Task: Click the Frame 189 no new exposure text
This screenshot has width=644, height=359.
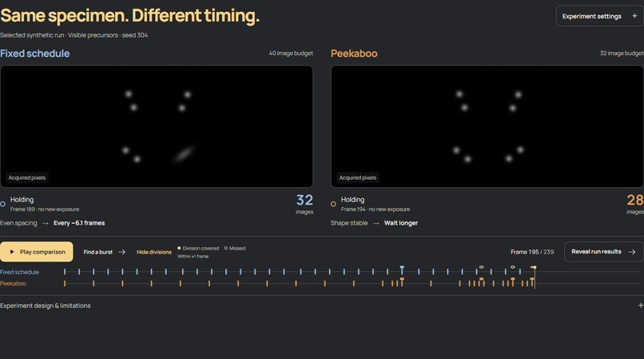Action: pos(45,209)
